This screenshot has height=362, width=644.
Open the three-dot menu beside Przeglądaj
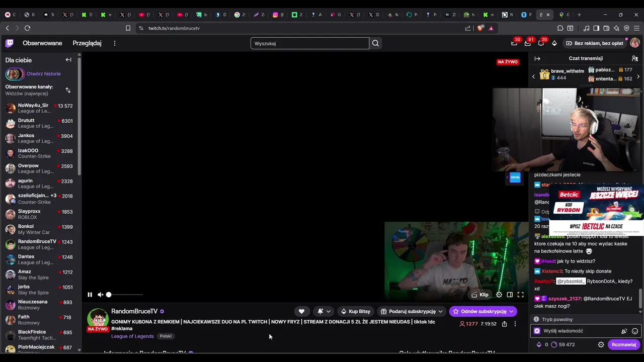pyautogui.click(x=115, y=43)
